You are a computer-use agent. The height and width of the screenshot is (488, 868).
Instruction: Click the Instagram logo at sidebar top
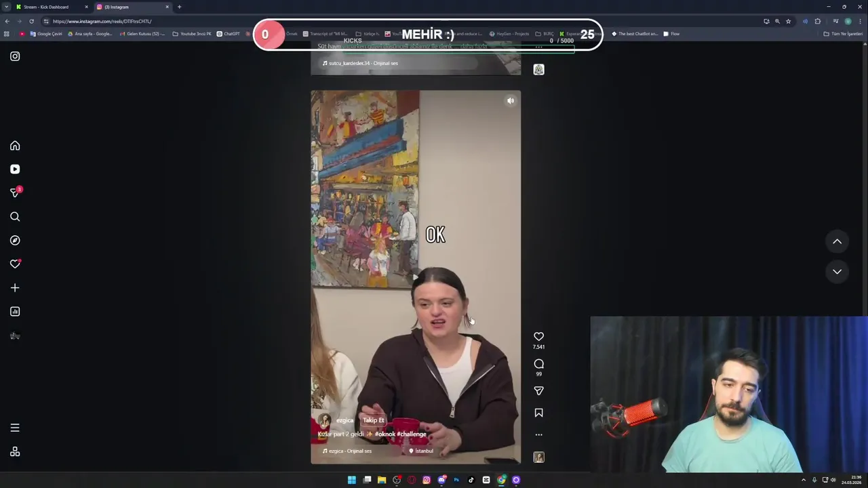click(15, 56)
